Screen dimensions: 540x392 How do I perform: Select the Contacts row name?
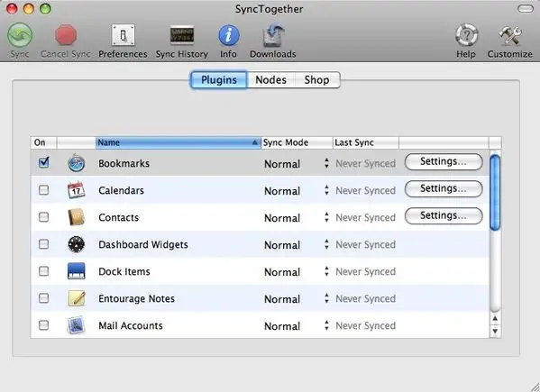(118, 217)
